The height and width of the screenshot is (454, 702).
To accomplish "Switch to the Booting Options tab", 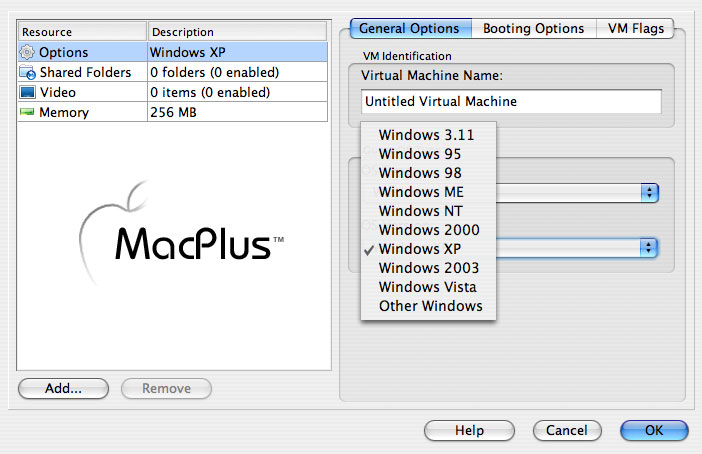I will coord(534,28).
